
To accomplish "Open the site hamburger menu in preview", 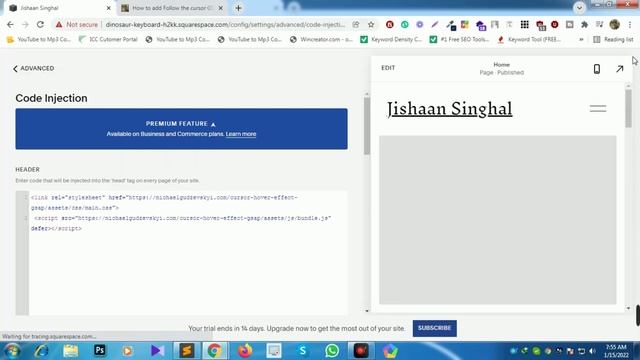I will (x=598, y=108).
